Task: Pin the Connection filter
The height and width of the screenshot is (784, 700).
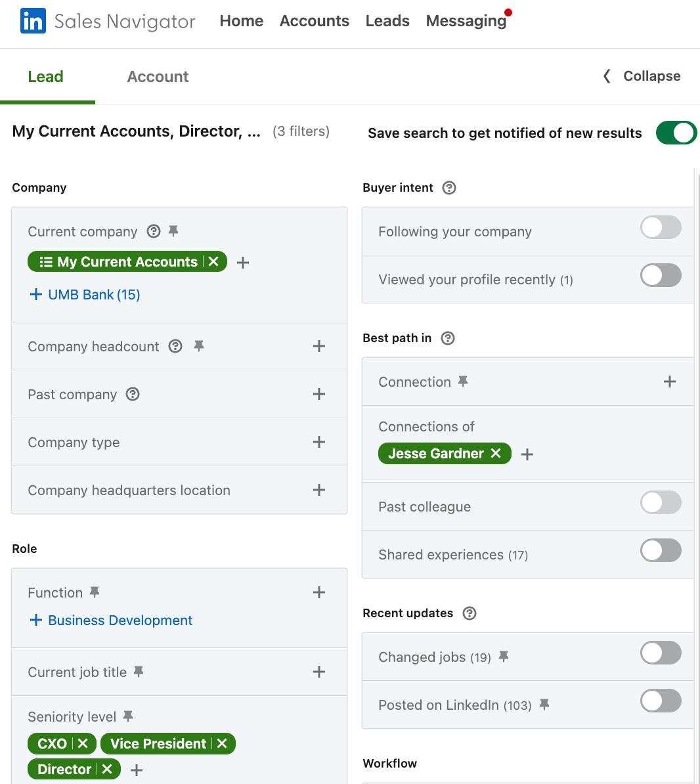Action: (x=463, y=381)
